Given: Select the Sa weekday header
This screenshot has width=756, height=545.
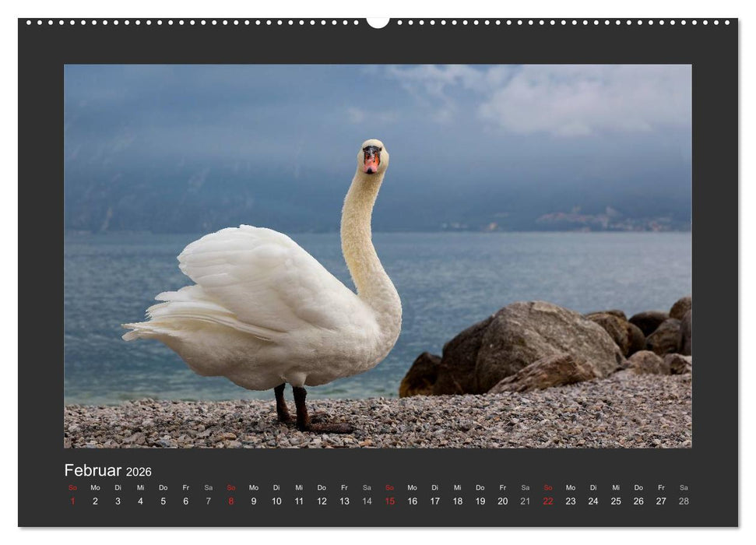Looking at the screenshot, I should [x=207, y=487].
